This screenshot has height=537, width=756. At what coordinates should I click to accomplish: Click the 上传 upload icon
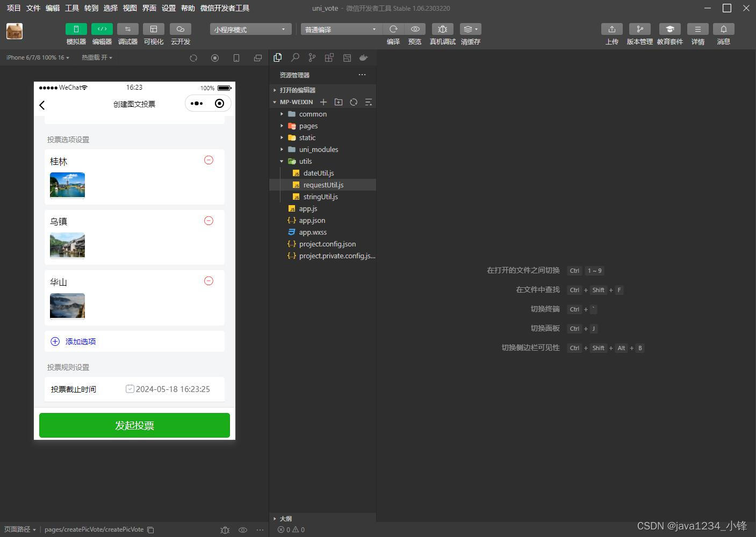coord(611,29)
